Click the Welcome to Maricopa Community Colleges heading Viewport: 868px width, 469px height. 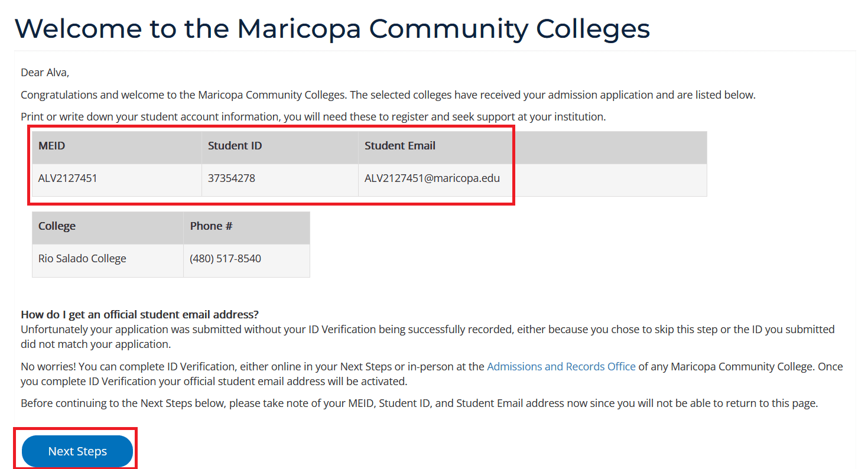coord(332,28)
